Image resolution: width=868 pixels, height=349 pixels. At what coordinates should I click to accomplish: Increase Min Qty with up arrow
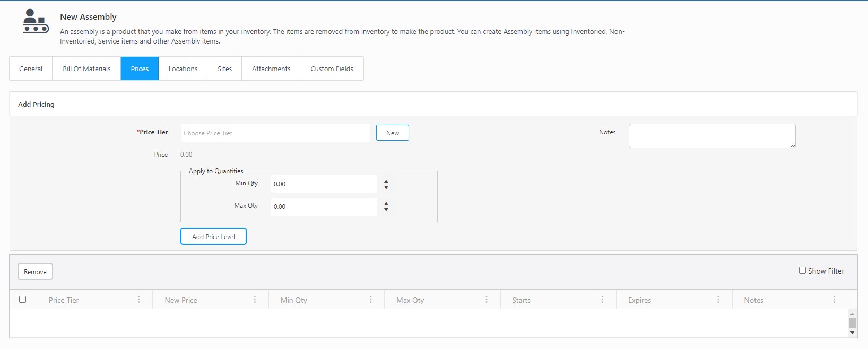386,182
